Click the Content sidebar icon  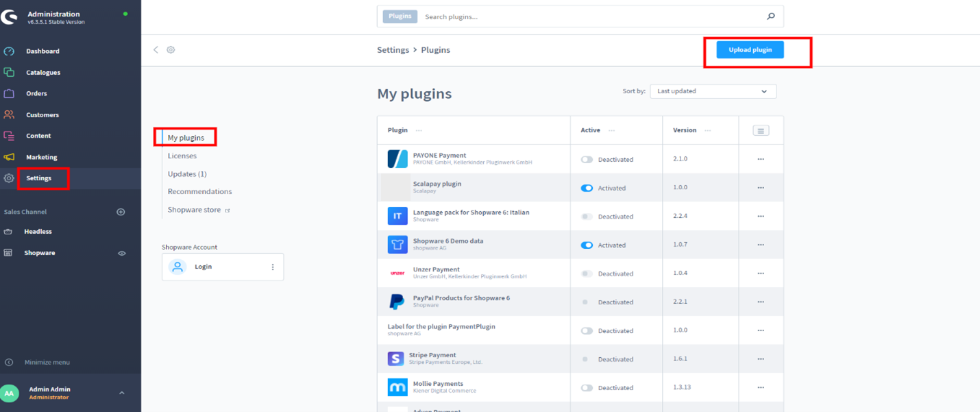pos(9,136)
